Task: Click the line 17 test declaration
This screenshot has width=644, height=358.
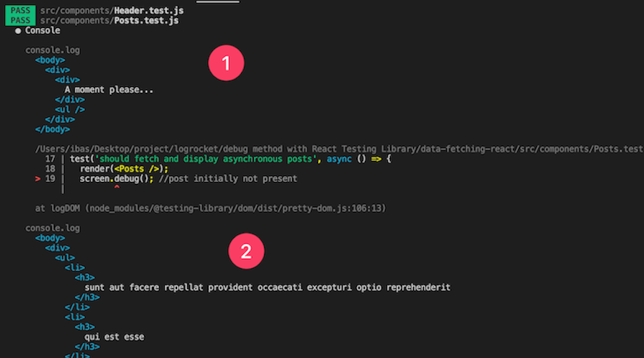Action: coord(230,158)
